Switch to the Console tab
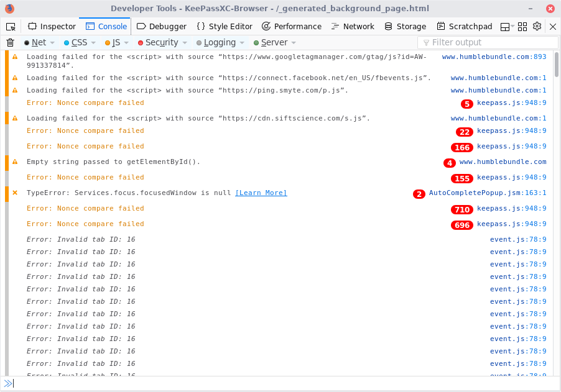Screen dimensions: 561x392 tap(106, 27)
